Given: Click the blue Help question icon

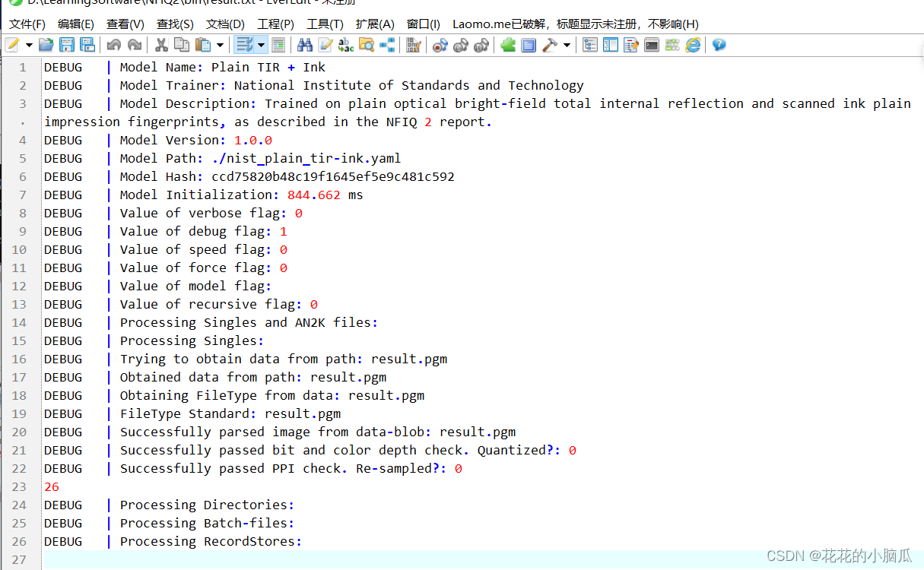Looking at the screenshot, I should point(719,45).
